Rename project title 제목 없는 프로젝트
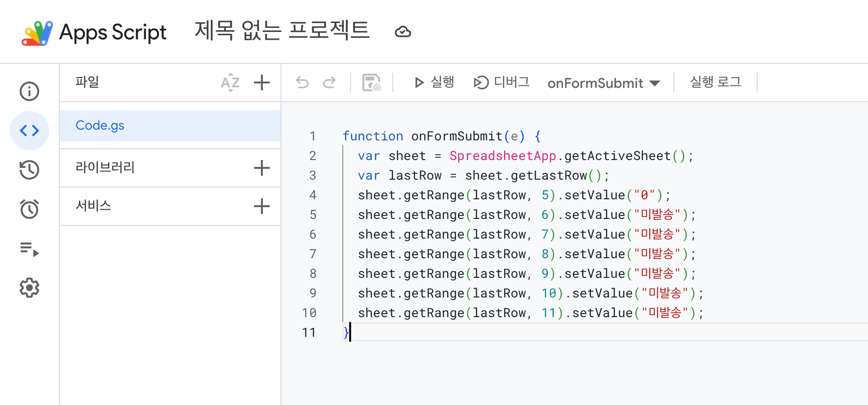 click(282, 31)
